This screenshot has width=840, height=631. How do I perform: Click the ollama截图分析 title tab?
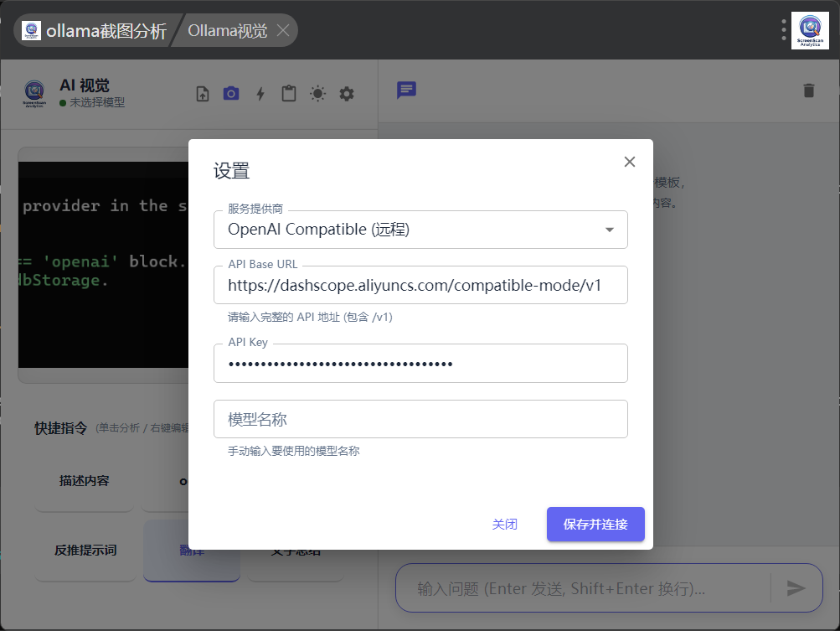point(95,30)
